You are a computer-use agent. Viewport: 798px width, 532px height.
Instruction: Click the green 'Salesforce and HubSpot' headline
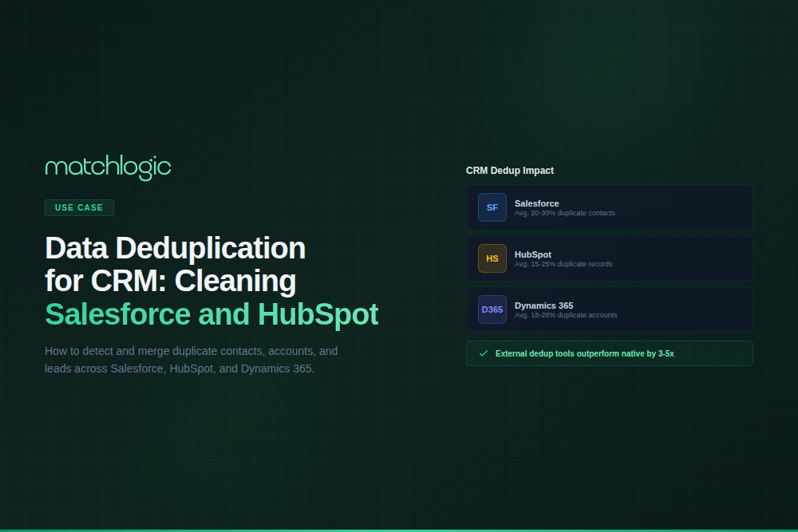211,313
